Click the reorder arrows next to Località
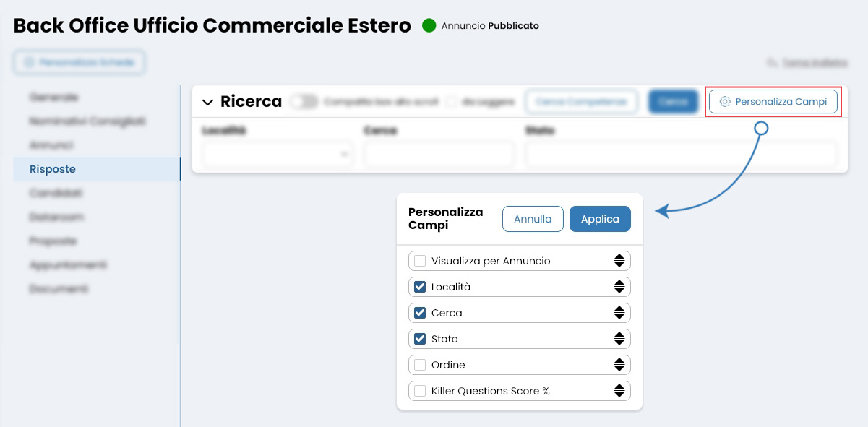868x427 pixels. coord(619,286)
